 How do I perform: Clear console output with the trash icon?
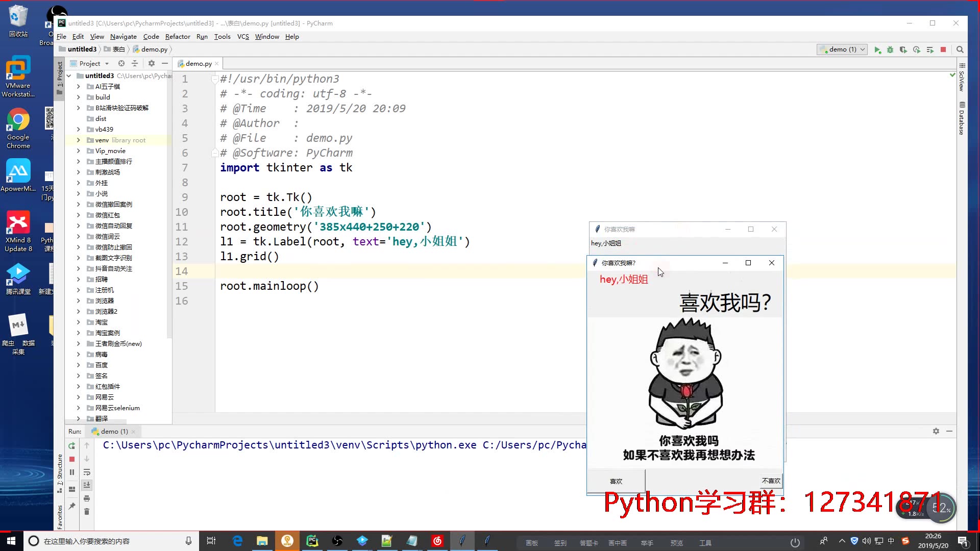point(87,512)
